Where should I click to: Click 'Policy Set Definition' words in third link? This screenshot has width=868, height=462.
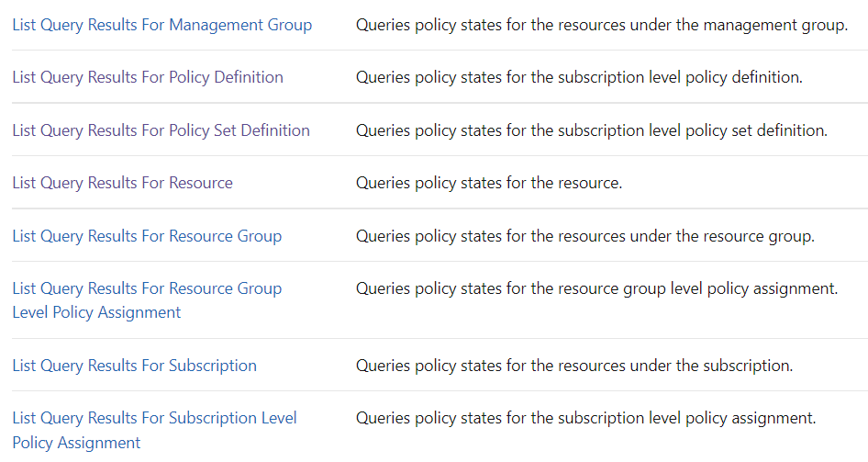[239, 130]
